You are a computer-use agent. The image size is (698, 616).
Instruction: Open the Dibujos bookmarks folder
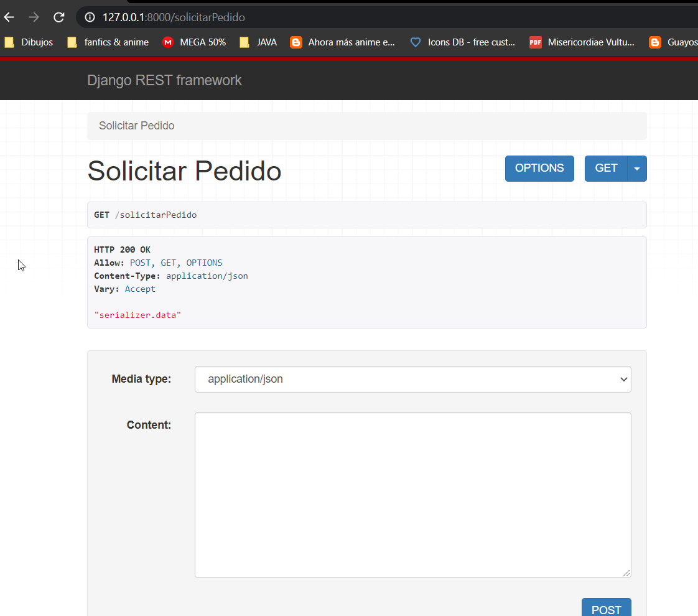[29, 42]
